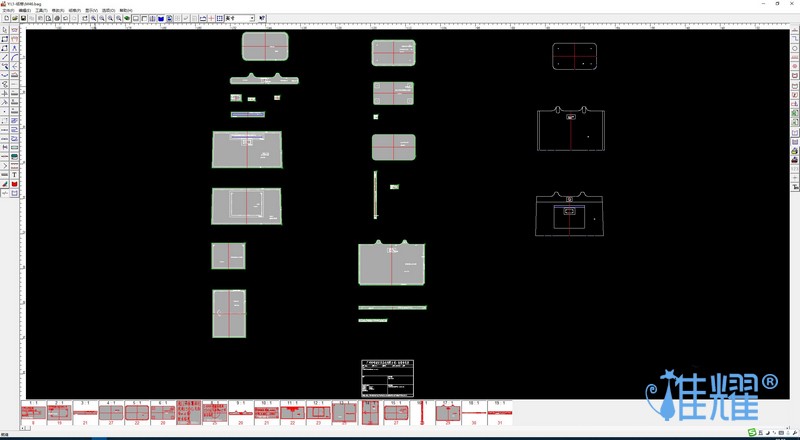This screenshot has height=440, width=800.
Task: Click the red-filled icon in left toolbox
Action: (x=15, y=184)
